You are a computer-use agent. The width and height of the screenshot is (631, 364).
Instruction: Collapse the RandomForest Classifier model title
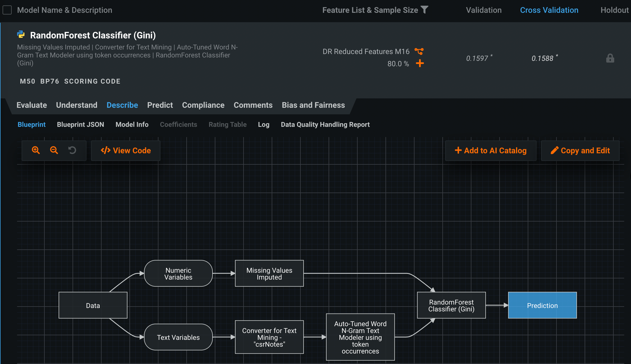[x=93, y=35]
